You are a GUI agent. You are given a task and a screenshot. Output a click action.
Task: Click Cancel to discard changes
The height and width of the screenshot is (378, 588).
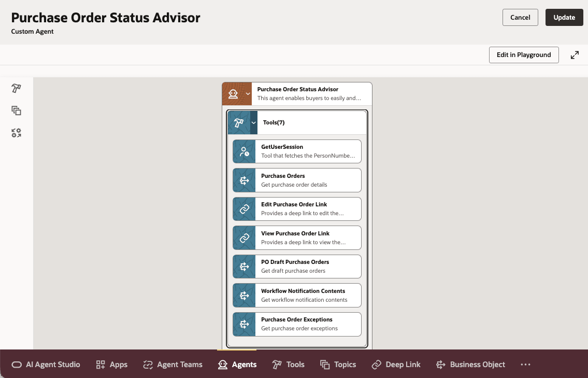pyautogui.click(x=520, y=17)
